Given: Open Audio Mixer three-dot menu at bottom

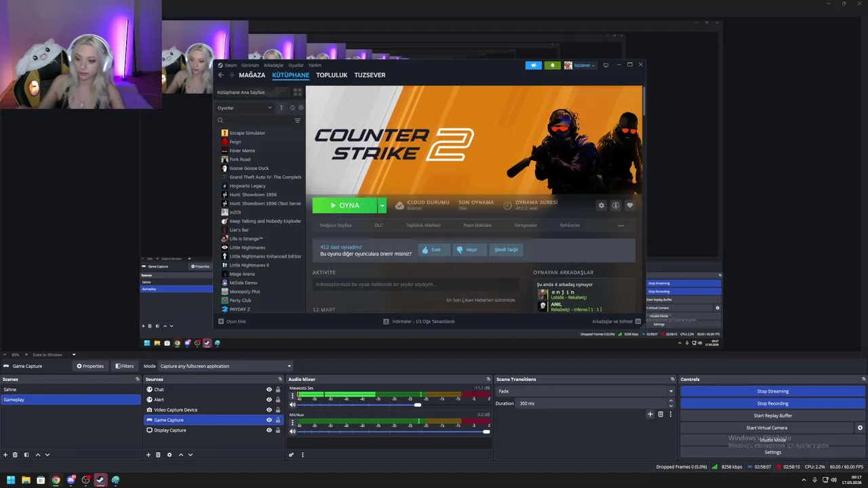Looking at the screenshot, I should coord(302,455).
